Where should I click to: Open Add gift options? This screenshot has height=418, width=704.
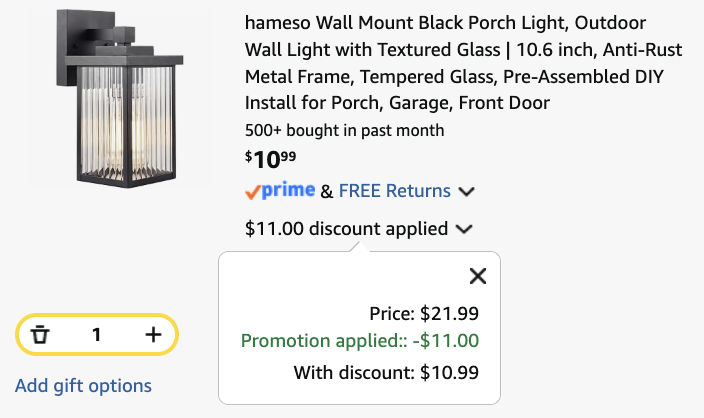[83, 386]
